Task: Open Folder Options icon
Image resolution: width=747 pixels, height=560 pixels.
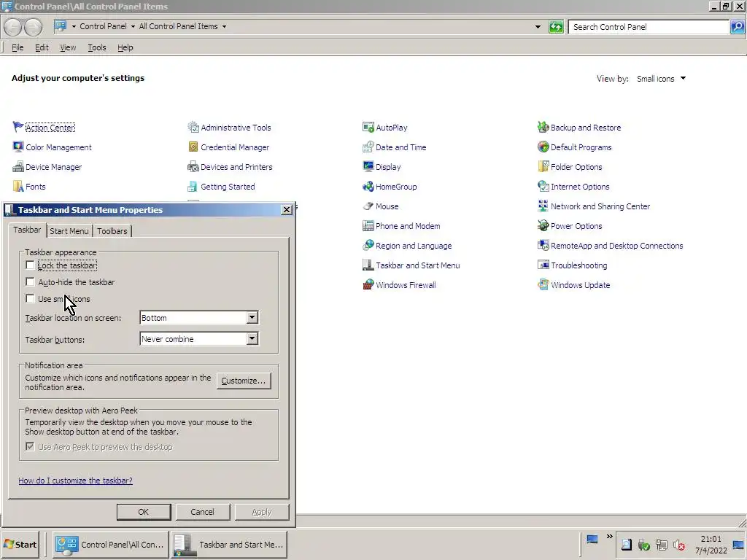Action: coord(543,167)
